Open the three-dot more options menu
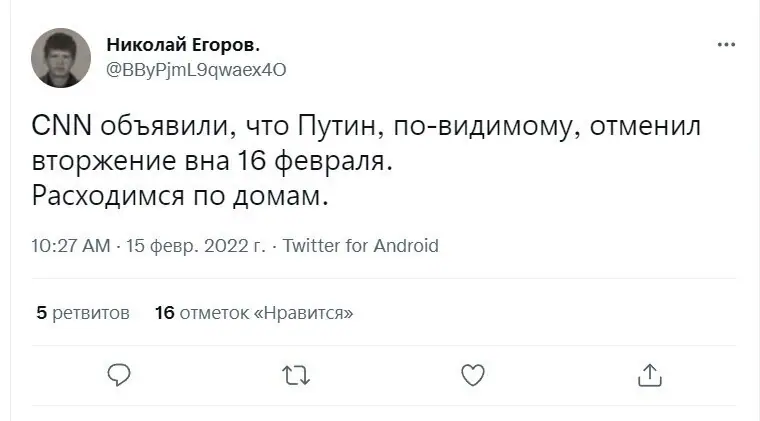 (727, 45)
